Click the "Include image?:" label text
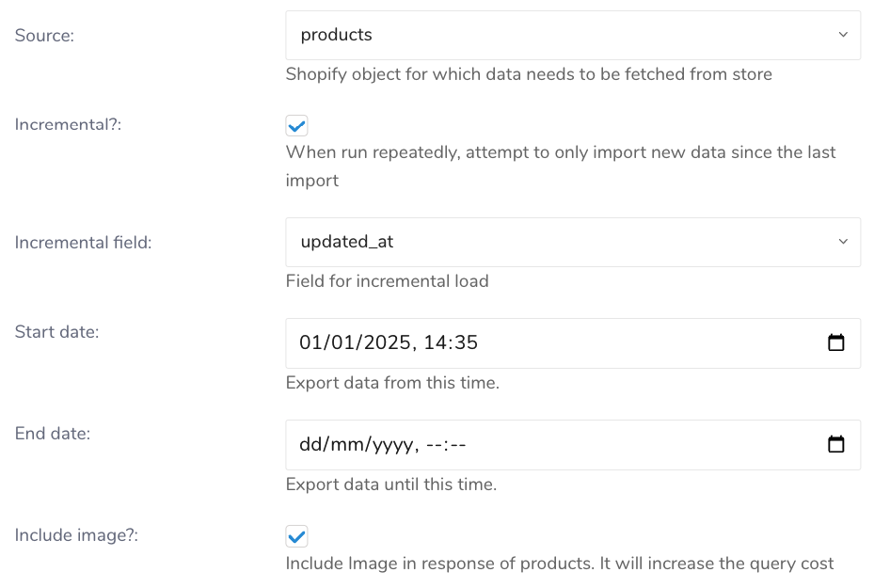874x588 pixels. pyautogui.click(x=76, y=535)
